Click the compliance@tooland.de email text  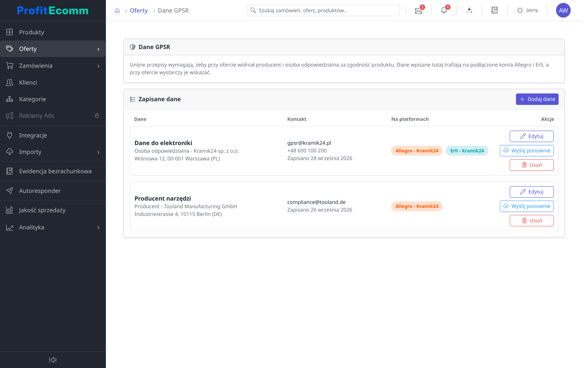point(316,202)
